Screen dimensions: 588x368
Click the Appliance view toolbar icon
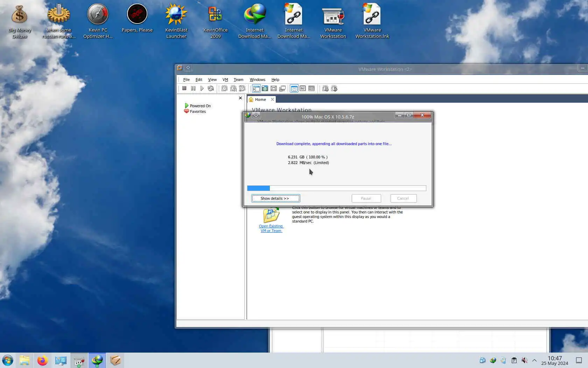pos(303,88)
